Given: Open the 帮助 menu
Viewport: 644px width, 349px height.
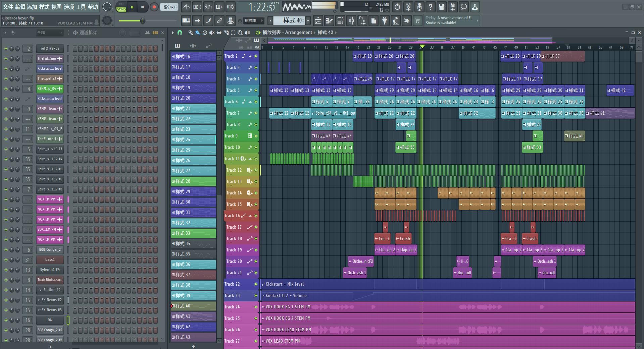Looking at the screenshot, I should click(93, 7).
